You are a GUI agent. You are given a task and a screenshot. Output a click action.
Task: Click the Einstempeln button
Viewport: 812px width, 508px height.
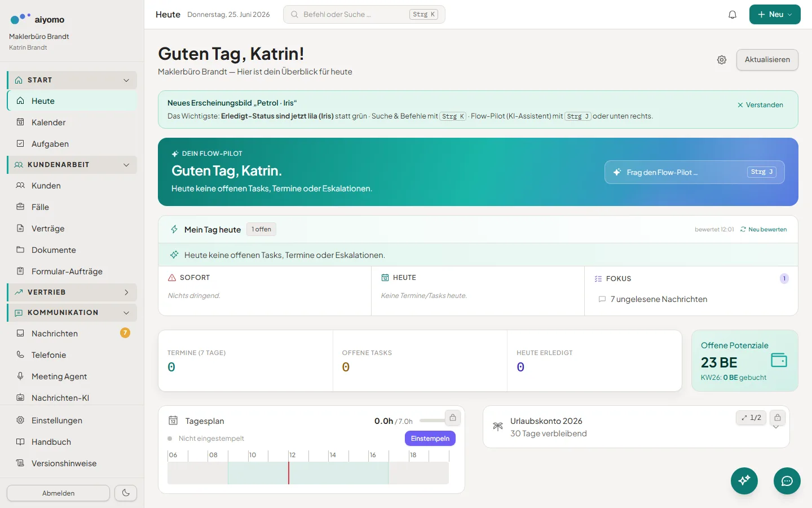coord(430,439)
